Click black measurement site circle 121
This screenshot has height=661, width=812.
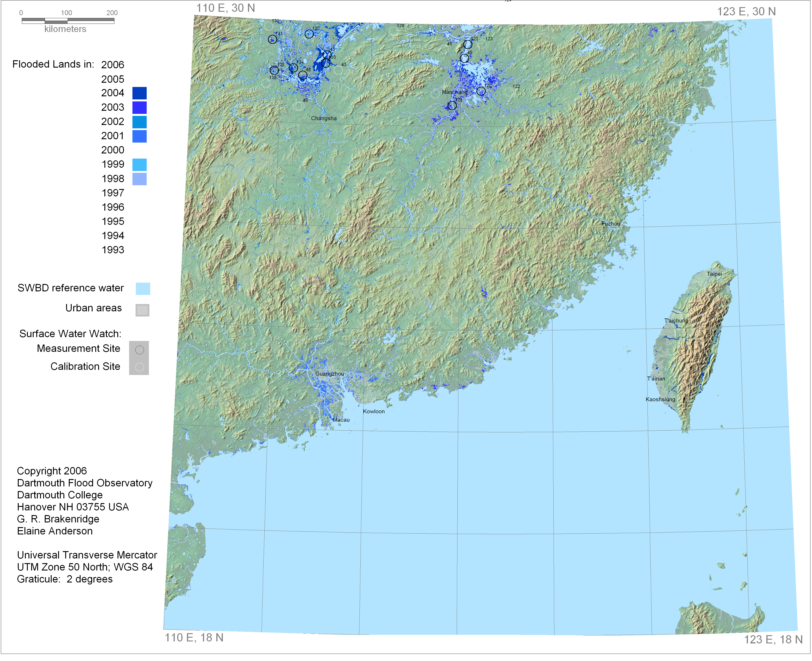point(452,105)
